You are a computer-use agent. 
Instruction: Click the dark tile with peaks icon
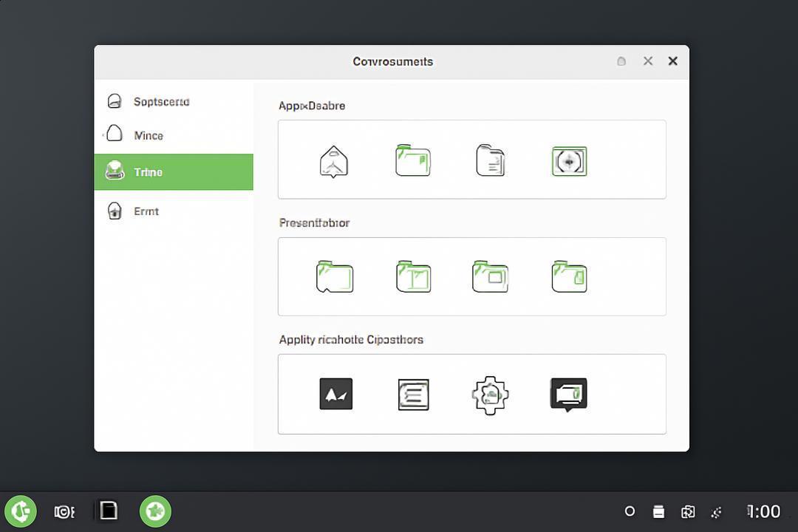pos(336,394)
